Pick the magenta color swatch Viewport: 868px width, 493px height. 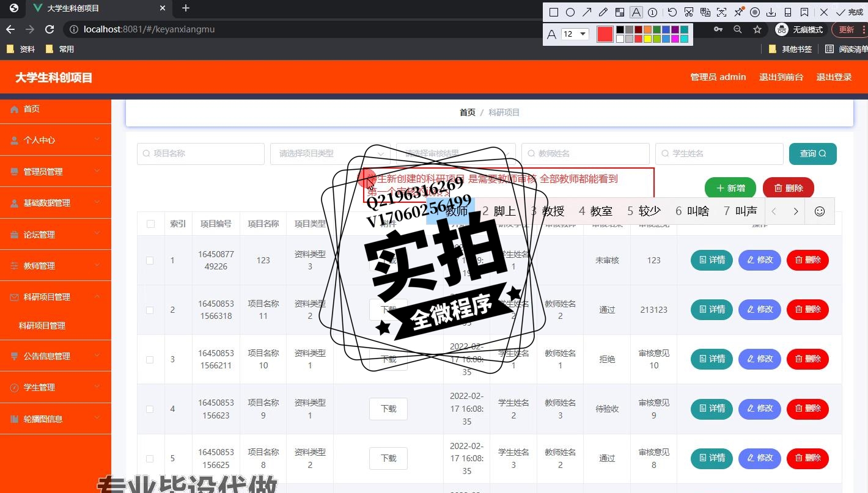(675, 38)
